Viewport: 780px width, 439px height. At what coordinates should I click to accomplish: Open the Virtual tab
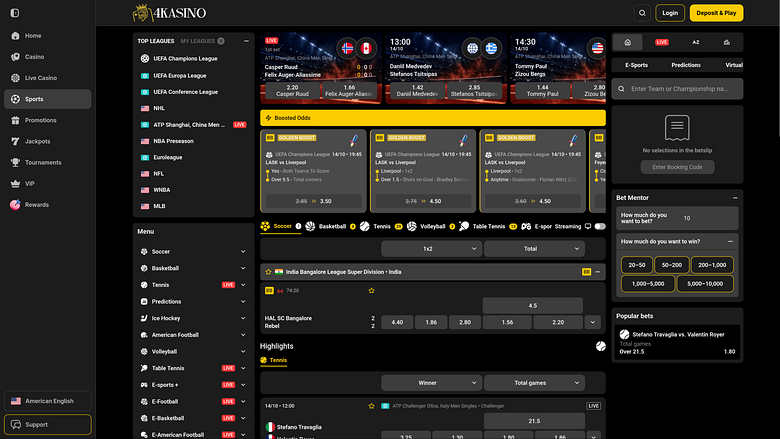point(734,65)
